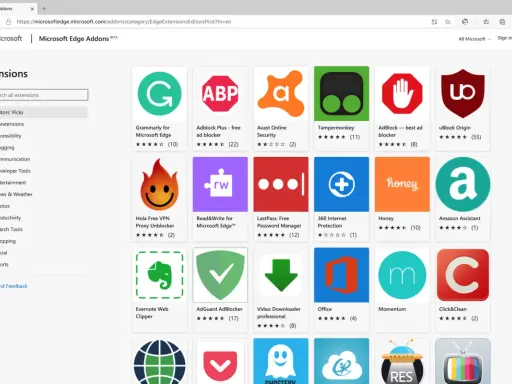Viewport: 512px width, 384px height.
Task: Open the Tampermonkey extension icon
Action: 341,93
